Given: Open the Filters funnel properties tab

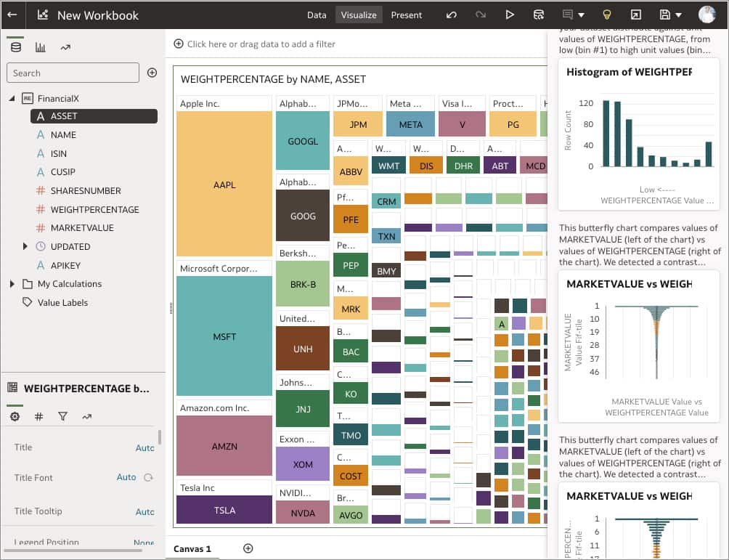Looking at the screenshot, I should 62,416.
